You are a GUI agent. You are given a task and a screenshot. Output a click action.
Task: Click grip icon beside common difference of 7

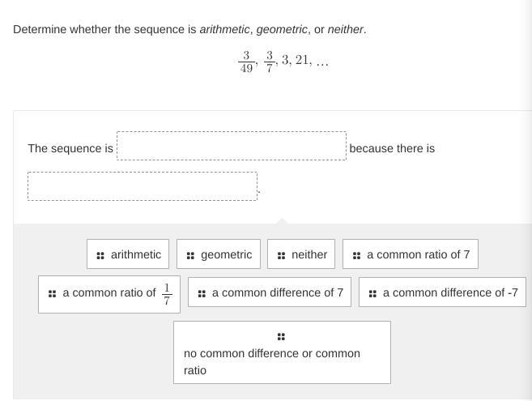click(x=202, y=293)
